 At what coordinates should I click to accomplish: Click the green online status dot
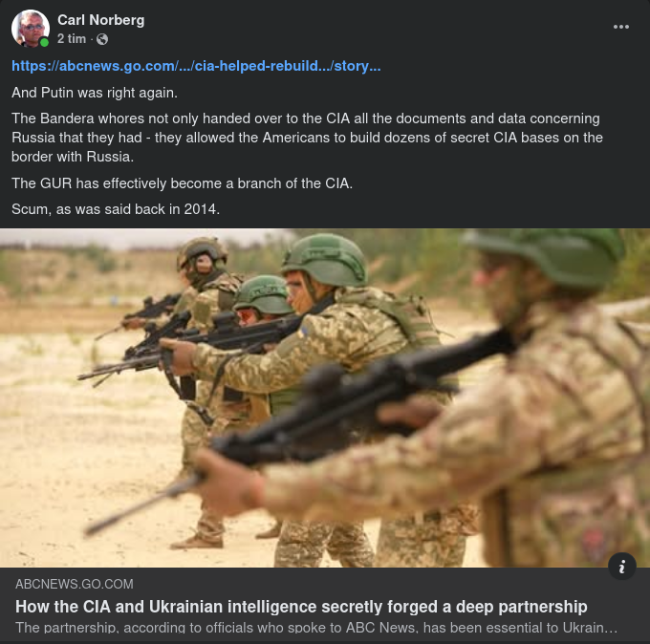pos(44,42)
